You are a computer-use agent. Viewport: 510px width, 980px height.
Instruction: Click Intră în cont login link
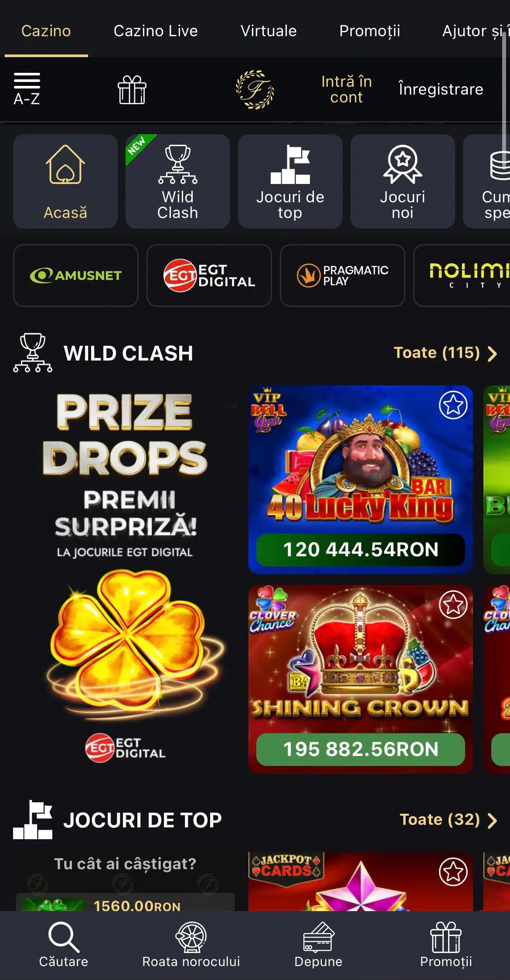pyautogui.click(x=347, y=89)
